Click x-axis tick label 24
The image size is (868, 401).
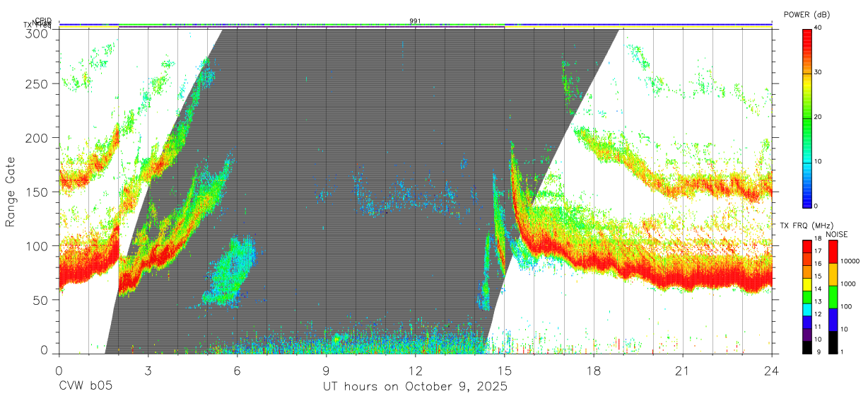click(771, 370)
